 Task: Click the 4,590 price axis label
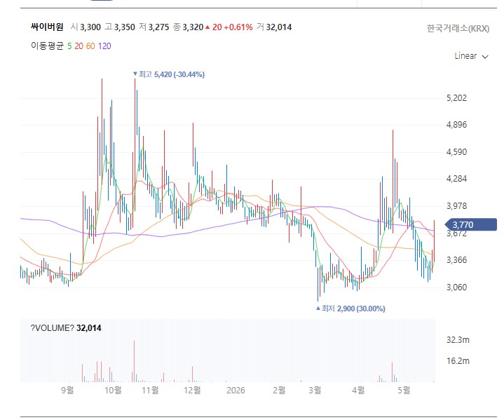click(x=456, y=151)
